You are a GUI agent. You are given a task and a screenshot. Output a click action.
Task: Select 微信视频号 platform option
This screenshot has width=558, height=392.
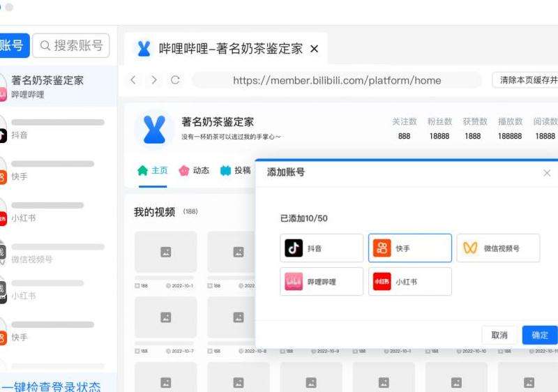point(498,248)
